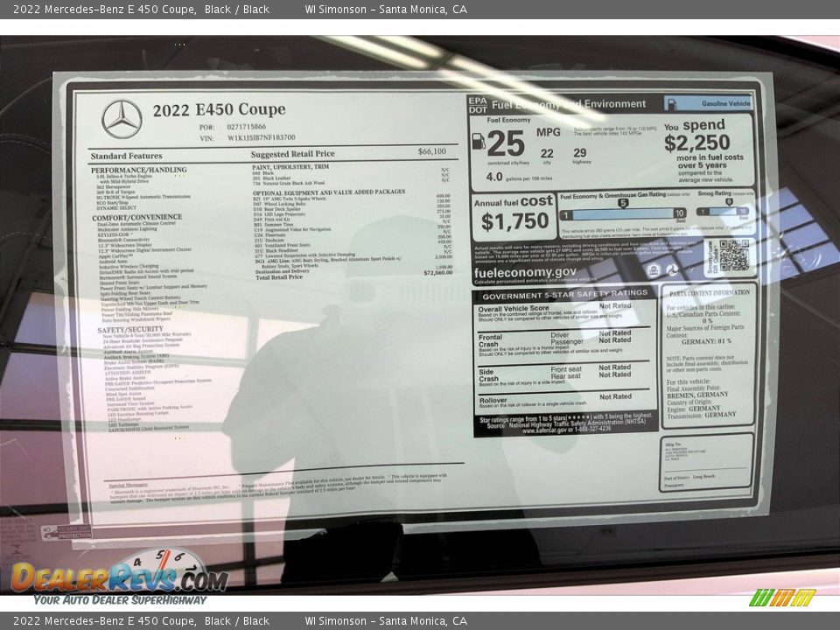
Task: Click the Guard 360 Protection sticker
Action: [x=66, y=532]
